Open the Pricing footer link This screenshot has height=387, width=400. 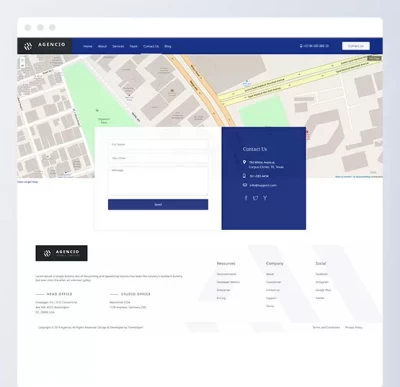point(221,298)
